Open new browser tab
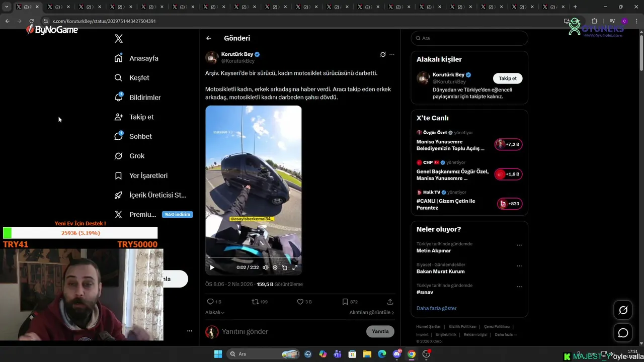The width and height of the screenshot is (644, 362). point(575,7)
